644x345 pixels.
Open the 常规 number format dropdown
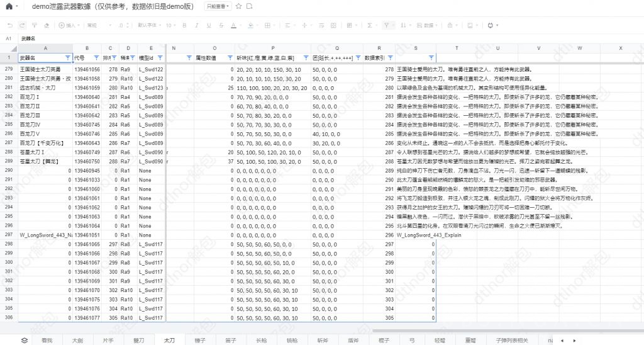tap(99, 25)
